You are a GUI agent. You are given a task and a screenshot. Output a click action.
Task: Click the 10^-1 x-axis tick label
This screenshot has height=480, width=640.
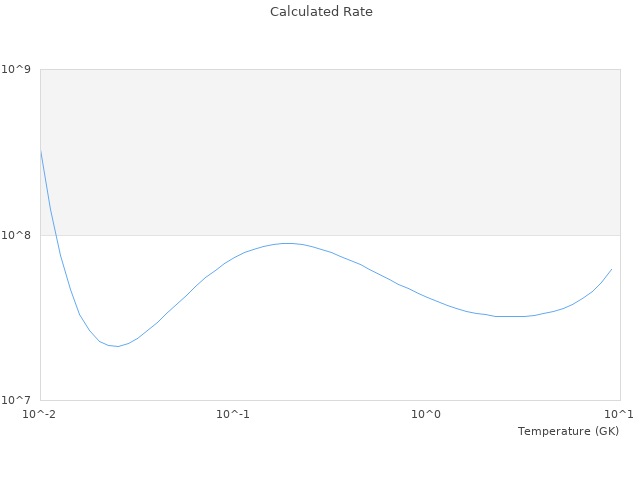[x=233, y=414]
